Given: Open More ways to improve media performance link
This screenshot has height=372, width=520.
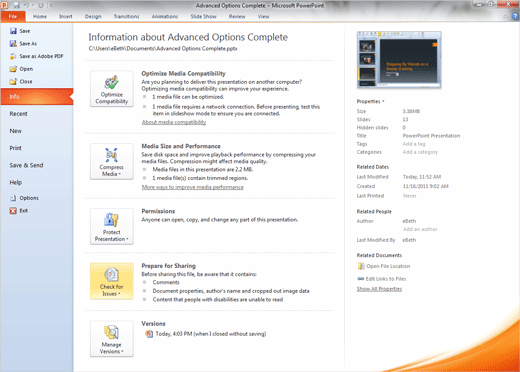Looking at the screenshot, I should (x=193, y=187).
